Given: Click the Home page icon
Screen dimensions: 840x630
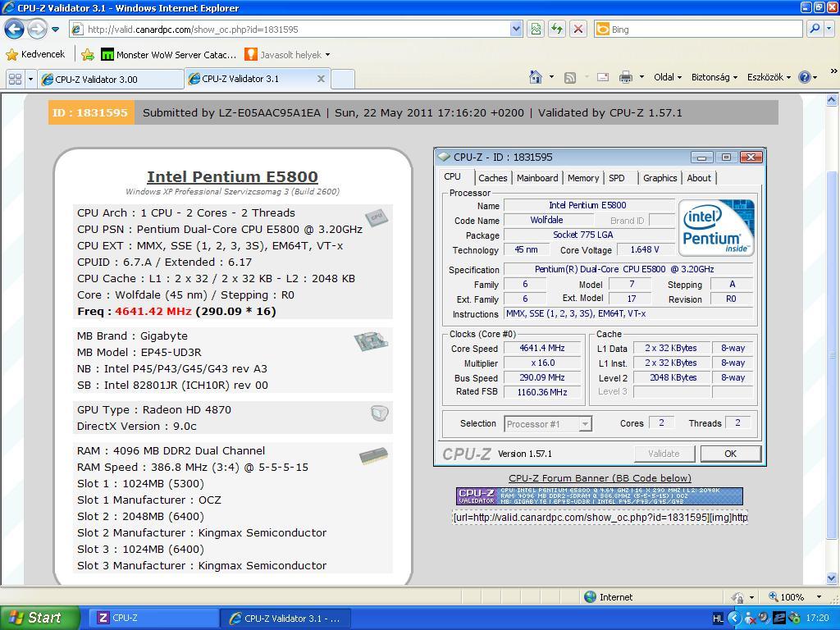Looking at the screenshot, I should 535,77.
